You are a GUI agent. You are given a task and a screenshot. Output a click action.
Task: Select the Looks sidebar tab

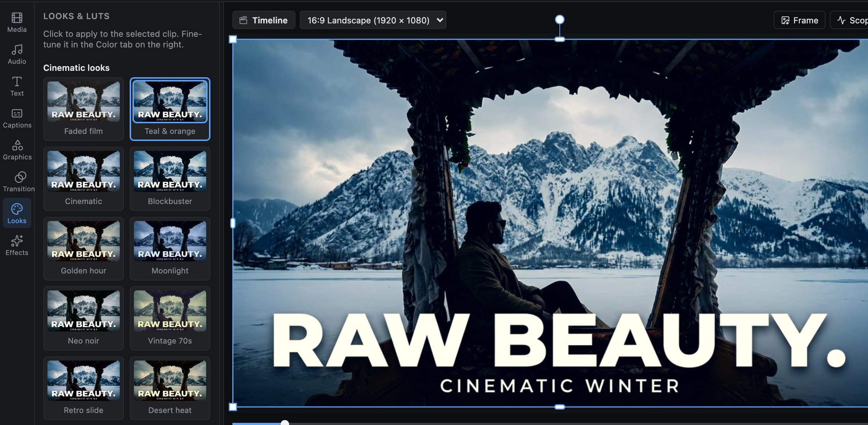point(17,213)
